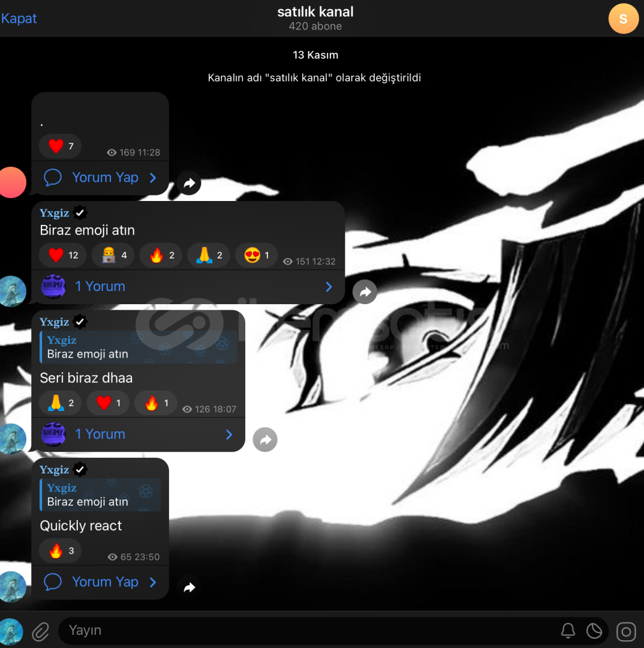Open quoted reply in Seri biraz dhaa message
Screen dimensions: 644x648
tap(139, 347)
